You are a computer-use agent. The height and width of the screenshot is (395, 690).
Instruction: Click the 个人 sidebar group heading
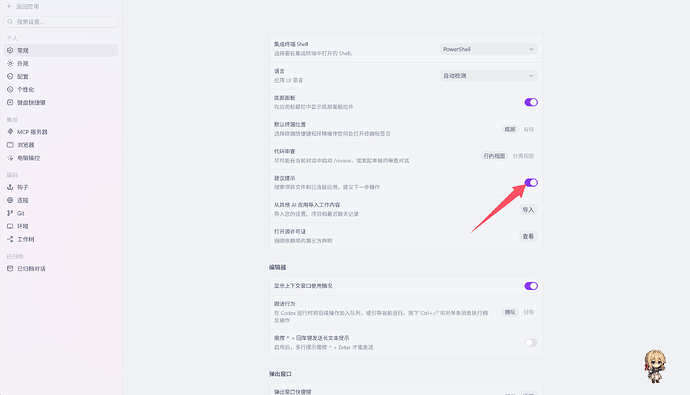click(x=12, y=38)
